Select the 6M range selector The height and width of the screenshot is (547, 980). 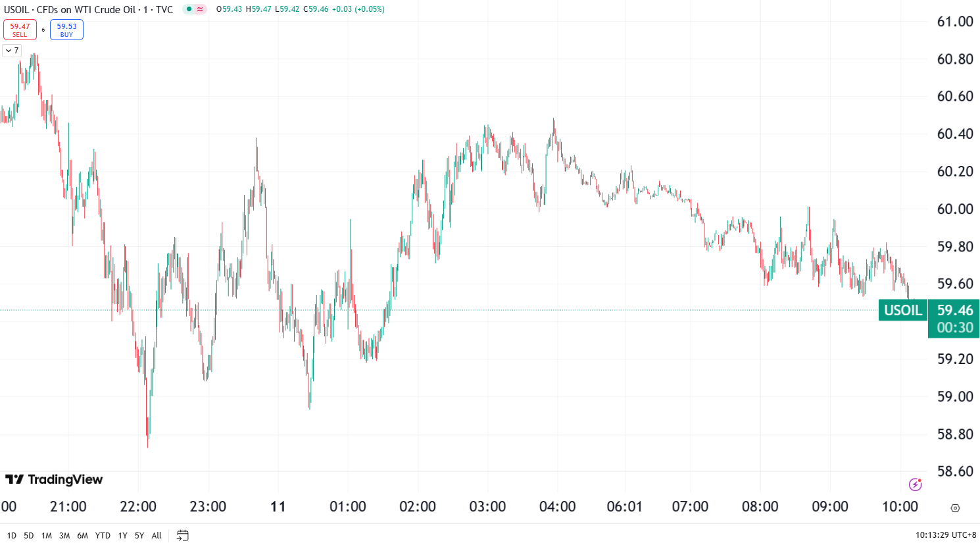(83, 536)
